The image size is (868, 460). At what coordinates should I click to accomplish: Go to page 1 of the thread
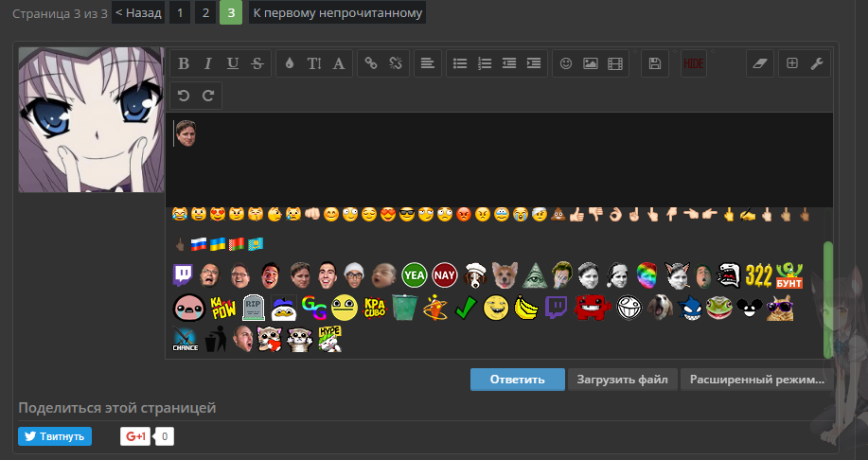180,12
